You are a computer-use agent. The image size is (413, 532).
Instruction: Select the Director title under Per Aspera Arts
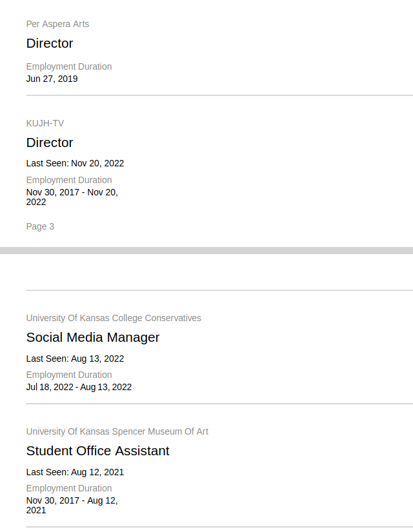point(50,43)
